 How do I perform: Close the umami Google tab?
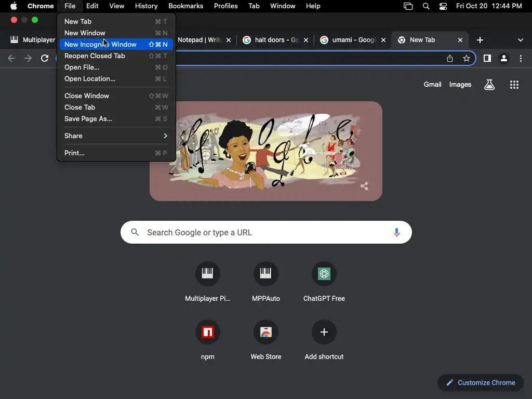click(x=383, y=40)
